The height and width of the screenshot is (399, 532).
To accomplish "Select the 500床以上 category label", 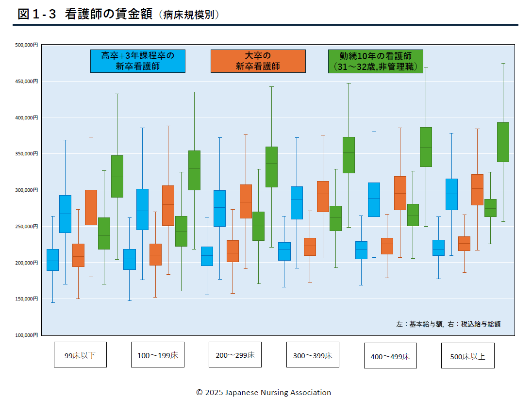I will tap(467, 356).
